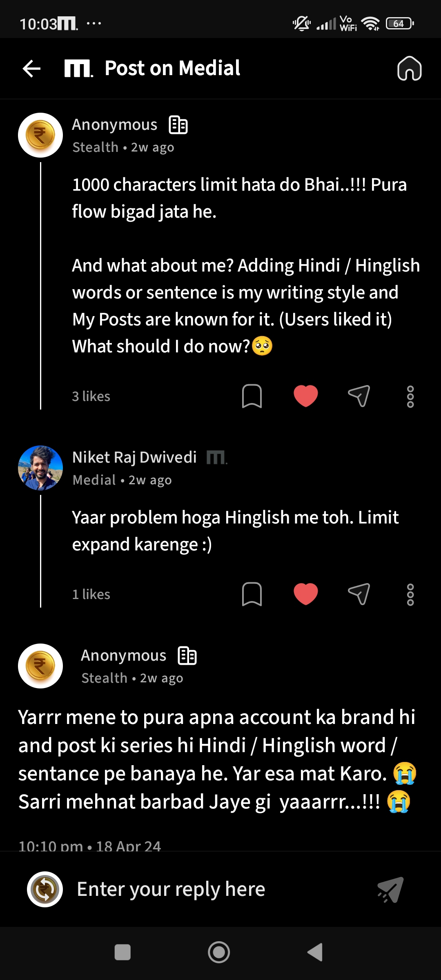
Task: Unlike the 1000 characters limit post
Action: [305, 396]
